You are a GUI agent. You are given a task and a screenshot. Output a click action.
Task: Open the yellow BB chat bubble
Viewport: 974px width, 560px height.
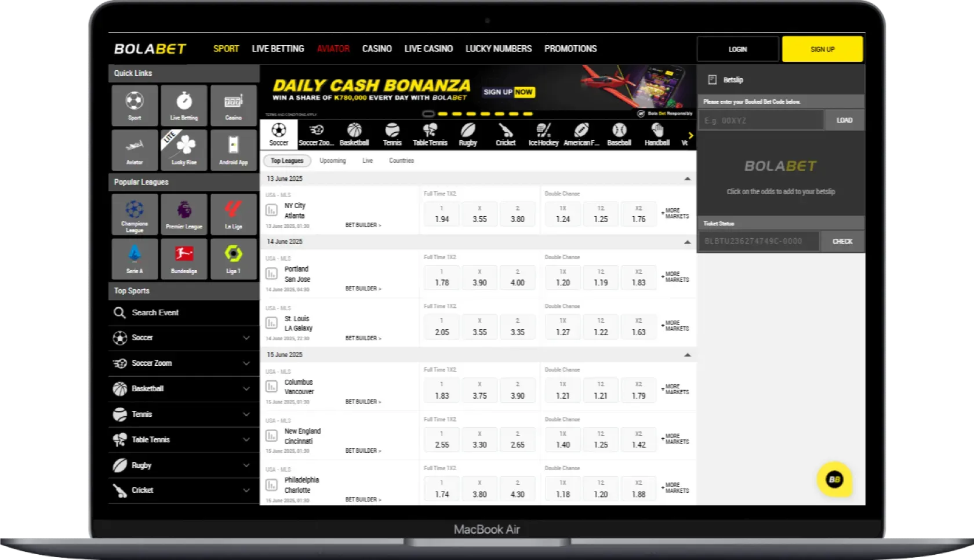[x=834, y=479]
